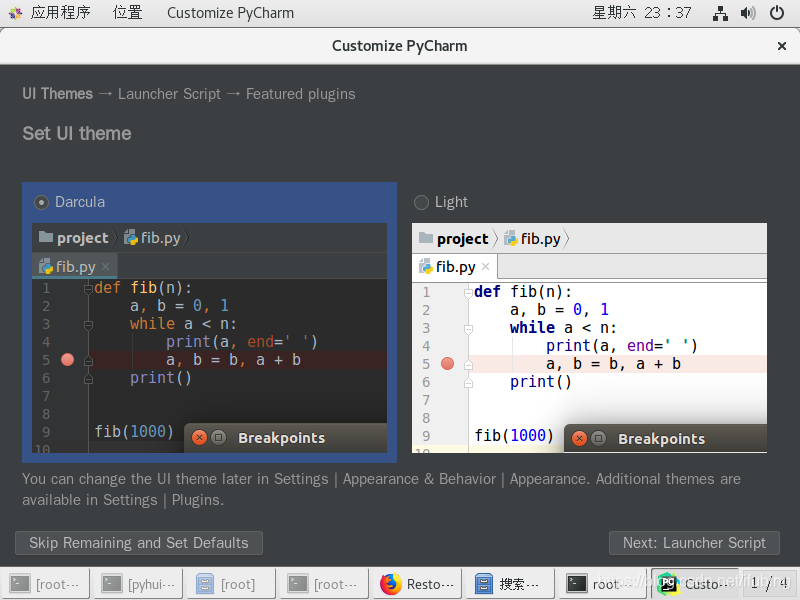Select the Darcula theme radio button

(x=41, y=203)
